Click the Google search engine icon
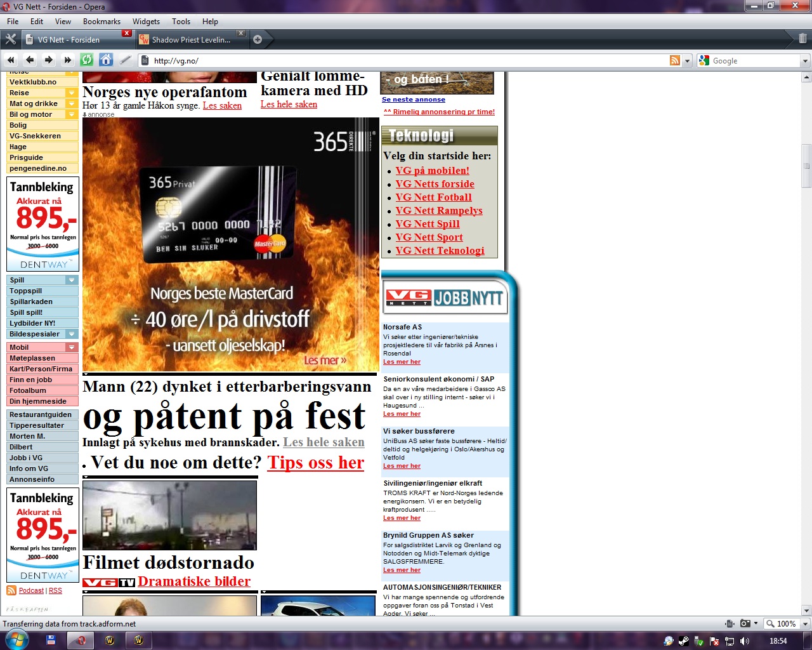 [704, 60]
